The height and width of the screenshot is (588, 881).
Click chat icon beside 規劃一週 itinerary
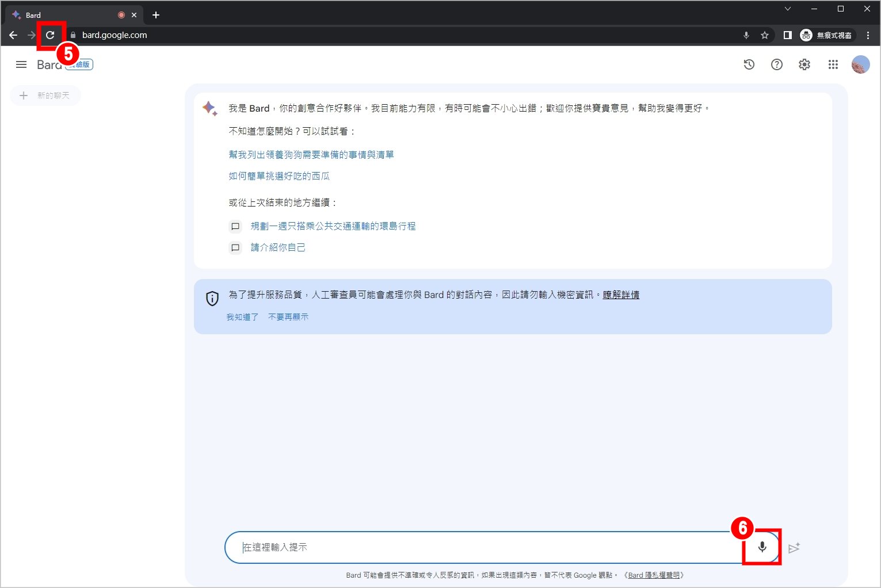235,227
